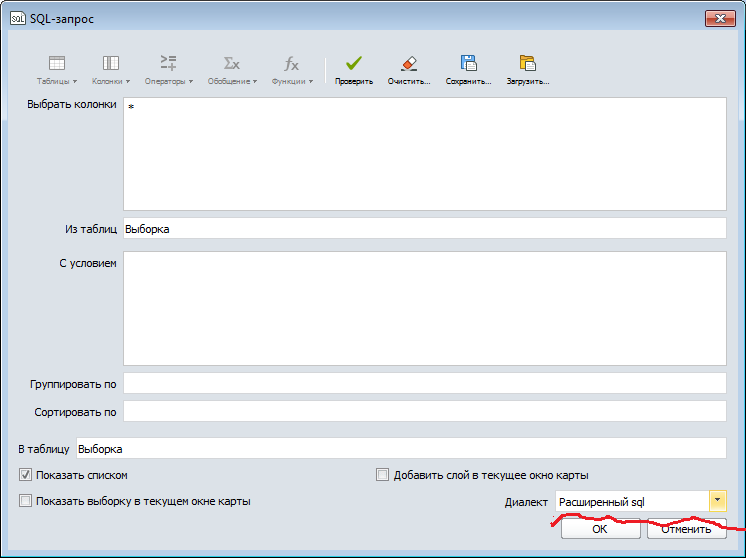This screenshot has height=558, width=746.
Task: Enable Показать выборку в текущем окне карты
Action: [25, 500]
